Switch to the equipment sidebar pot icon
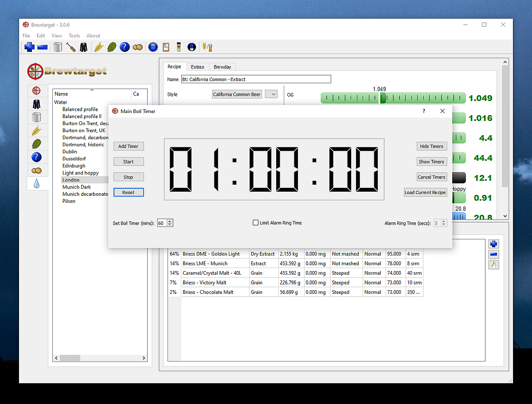 [x=36, y=117]
